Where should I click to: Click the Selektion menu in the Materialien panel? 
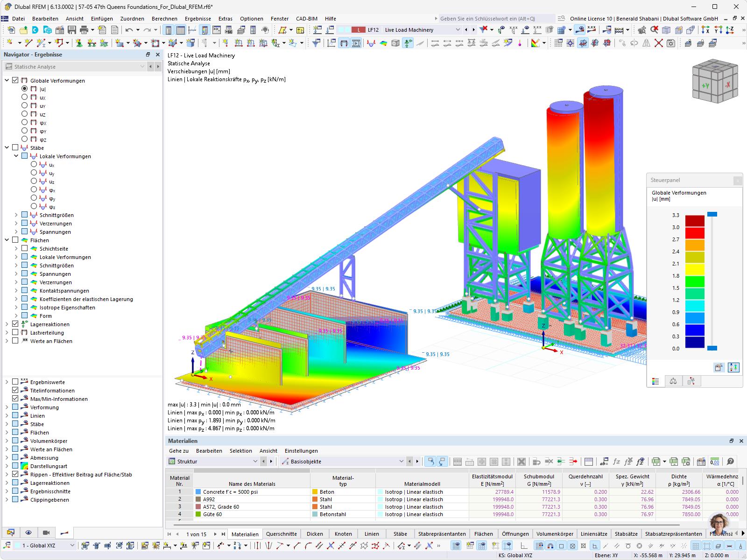(x=241, y=451)
